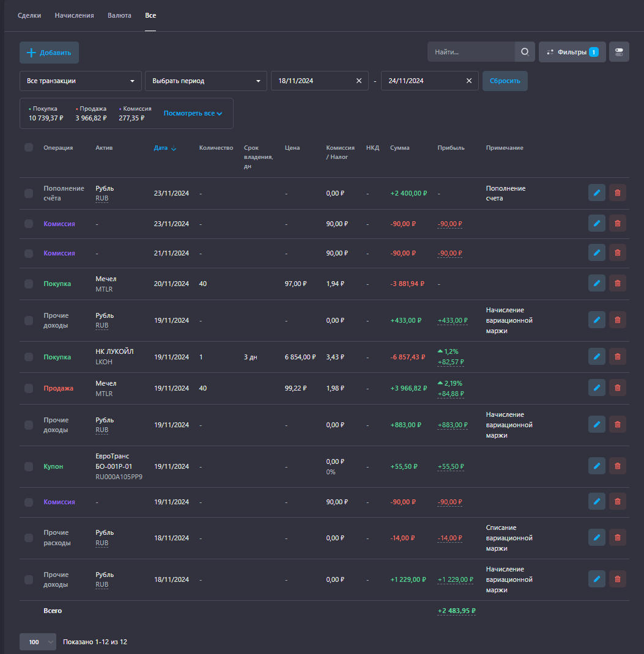Switch to the Сделки tab
The image size is (644, 654).
pos(29,15)
